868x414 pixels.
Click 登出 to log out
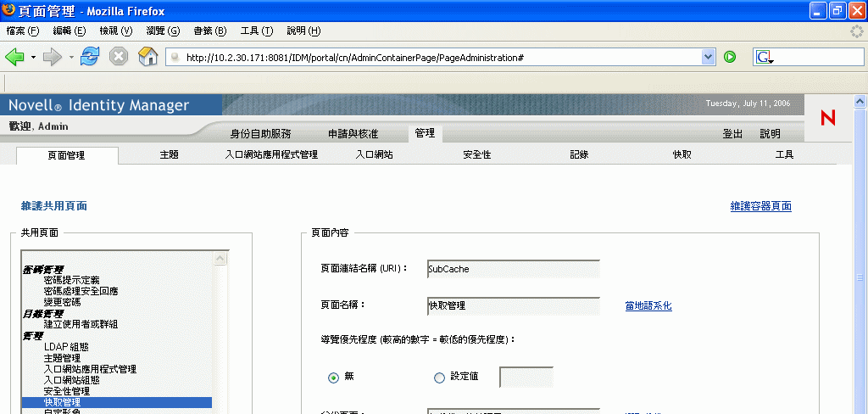[x=732, y=134]
